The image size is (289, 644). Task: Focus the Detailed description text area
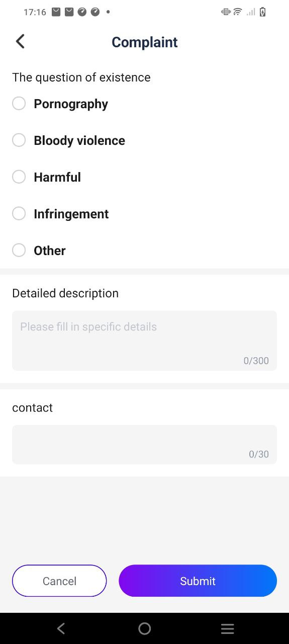[x=144, y=341]
